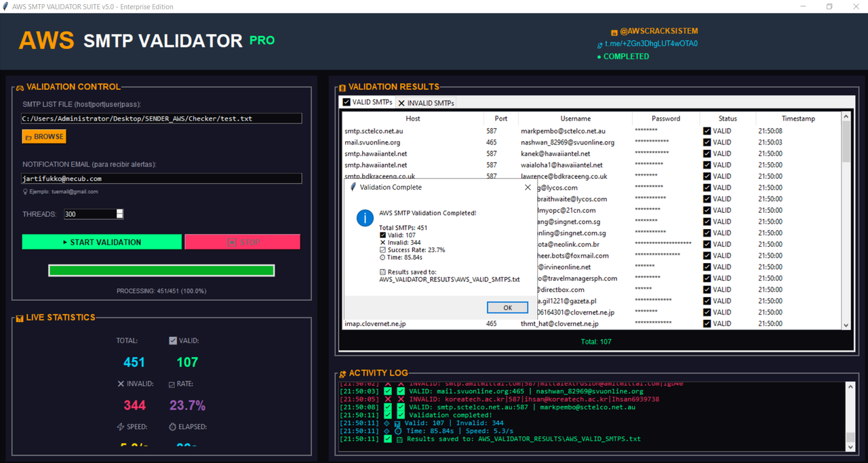The image size is (868, 463).
Task: Click the X icon on the INVALID SMTPs tab
Action: click(401, 103)
